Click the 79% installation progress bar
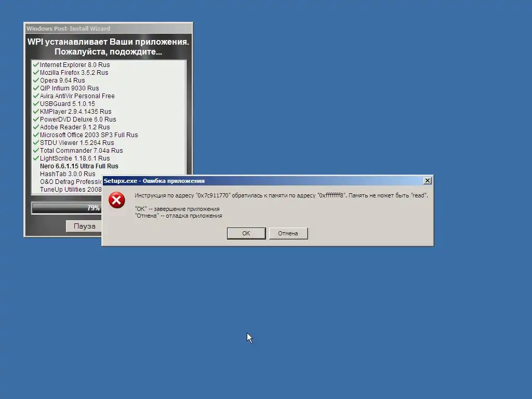This screenshot has width=532, height=399. 67,208
